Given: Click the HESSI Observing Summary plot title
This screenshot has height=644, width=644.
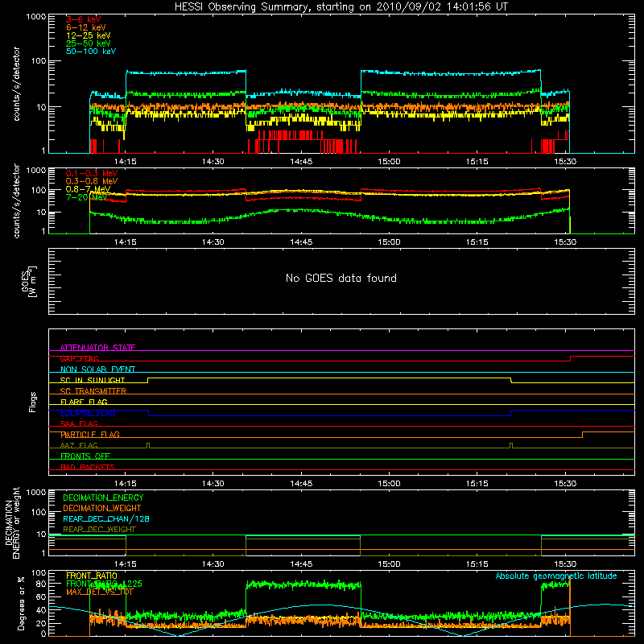Looking at the screenshot, I should (341, 7).
